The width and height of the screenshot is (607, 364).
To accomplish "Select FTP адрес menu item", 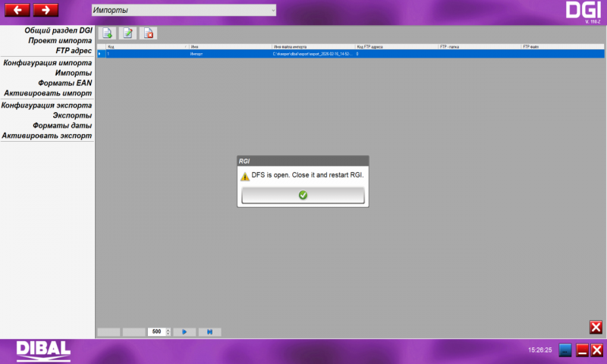I will click(74, 51).
